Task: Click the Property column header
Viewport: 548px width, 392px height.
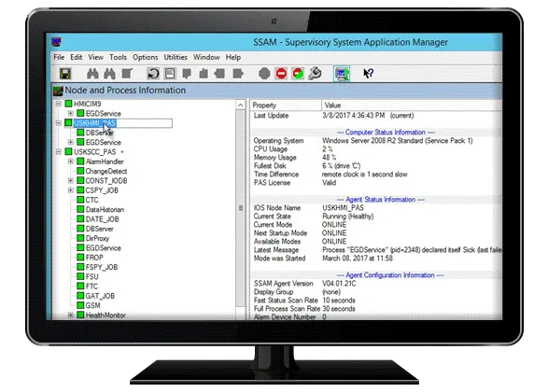Action: click(286, 105)
